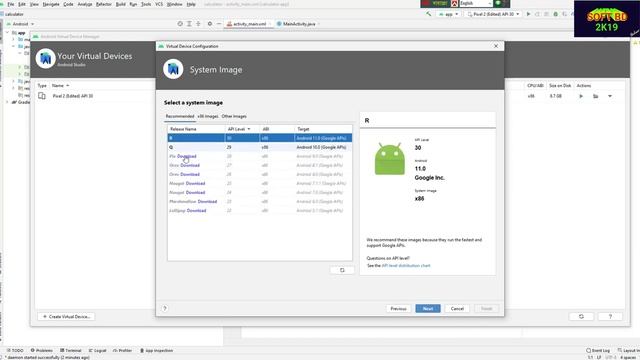
Task: Open the Refactor menu
Action: tap(104, 4)
